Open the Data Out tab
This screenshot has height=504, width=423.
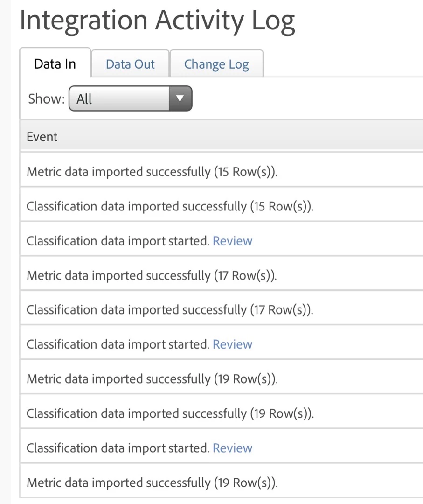(130, 64)
